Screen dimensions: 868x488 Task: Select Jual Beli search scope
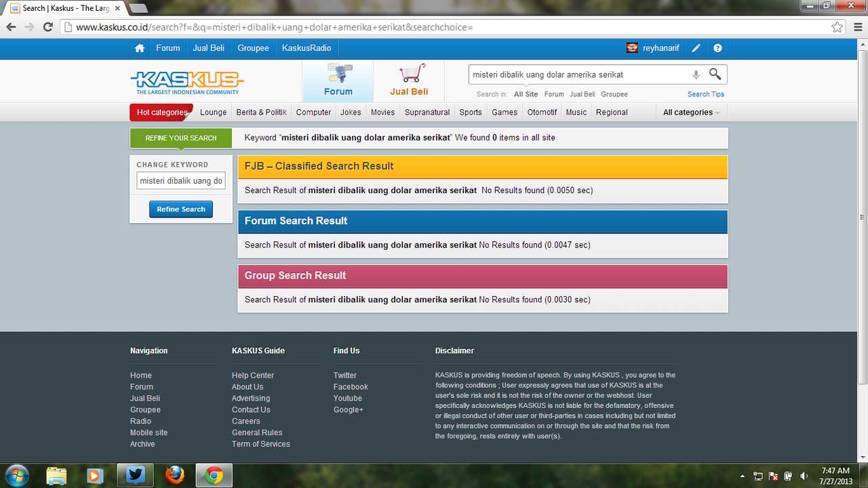click(x=583, y=94)
